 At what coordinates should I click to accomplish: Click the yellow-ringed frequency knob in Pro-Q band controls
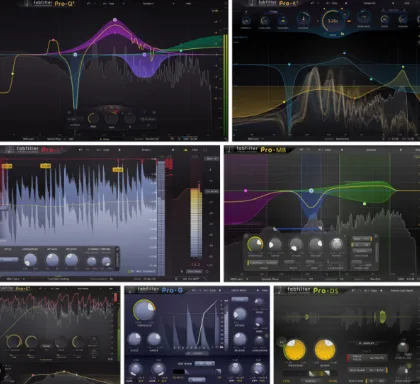93,118
